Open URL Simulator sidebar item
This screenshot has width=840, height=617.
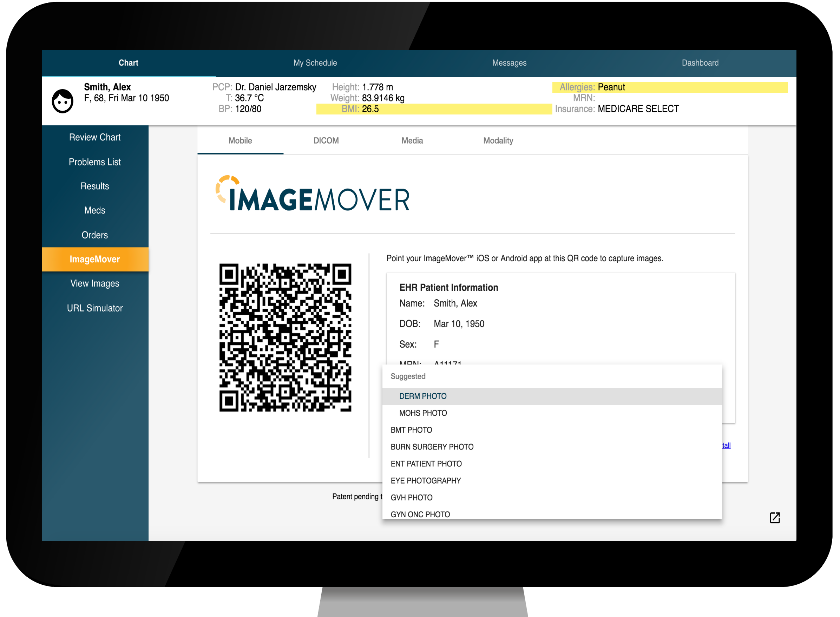pos(95,308)
